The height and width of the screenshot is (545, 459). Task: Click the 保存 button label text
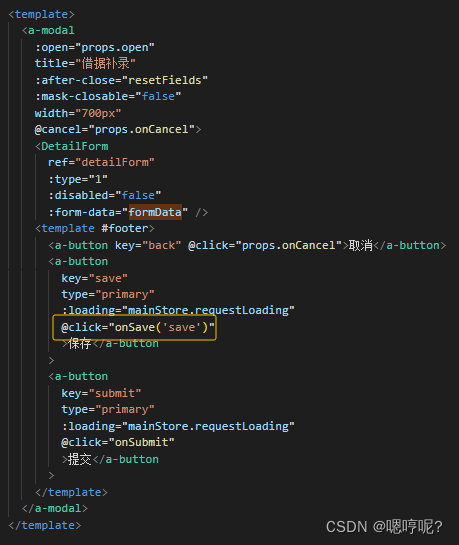point(80,344)
